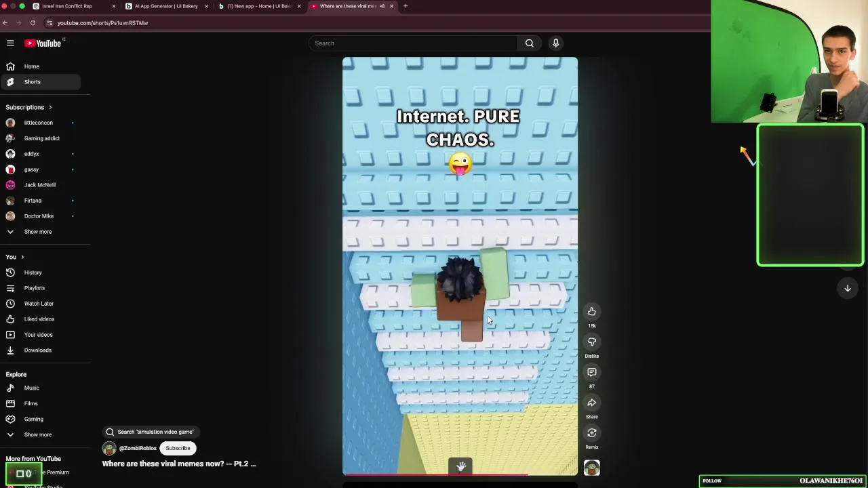This screenshot has width=868, height=488.
Task: Close the AI App Generator tab
Action: 206,6
